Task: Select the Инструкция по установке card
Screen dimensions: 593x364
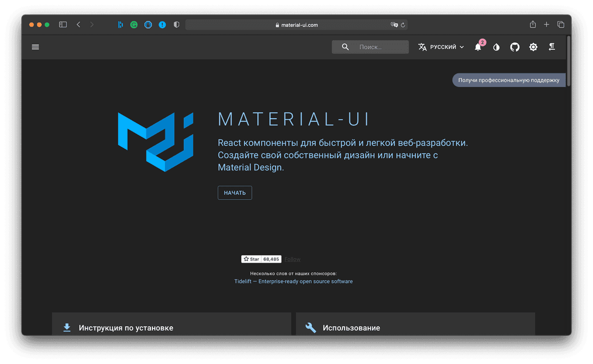Action: 171,327
